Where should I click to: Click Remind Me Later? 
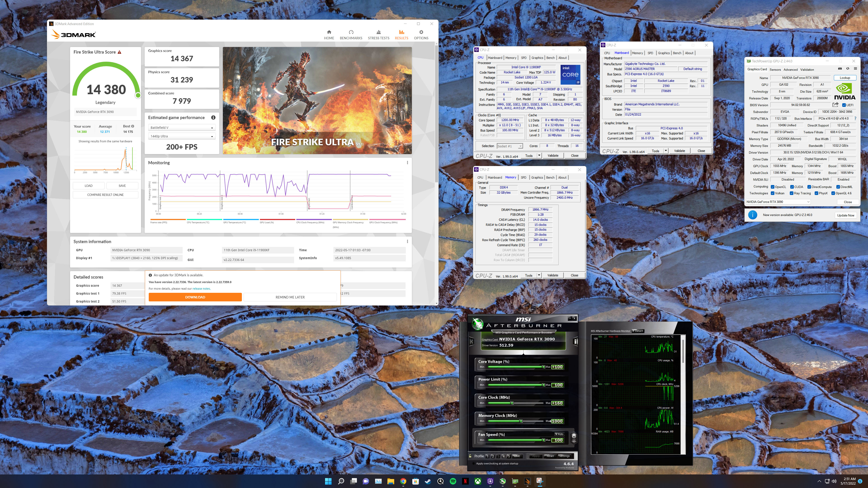coord(290,297)
